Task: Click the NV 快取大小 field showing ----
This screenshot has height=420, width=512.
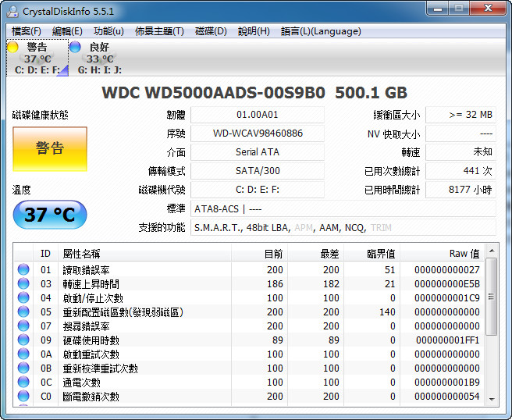Action: (460, 133)
